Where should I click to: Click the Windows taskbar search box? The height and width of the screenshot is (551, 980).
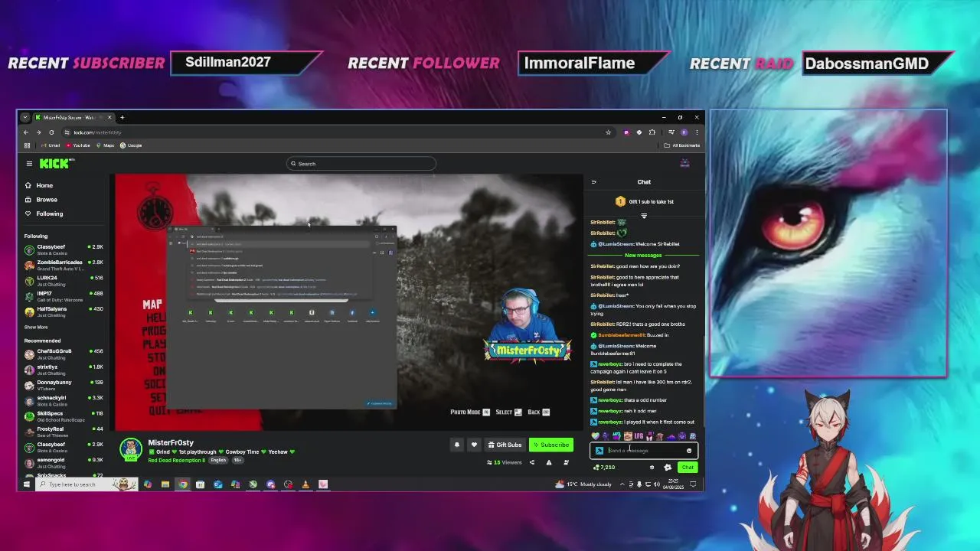86,484
